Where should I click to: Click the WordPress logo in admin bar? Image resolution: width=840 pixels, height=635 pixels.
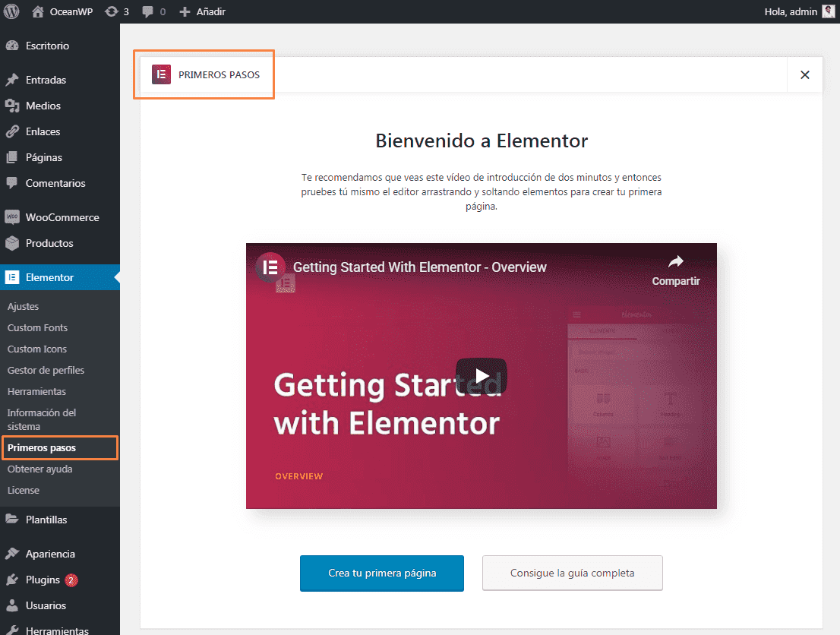pos(11,11)
